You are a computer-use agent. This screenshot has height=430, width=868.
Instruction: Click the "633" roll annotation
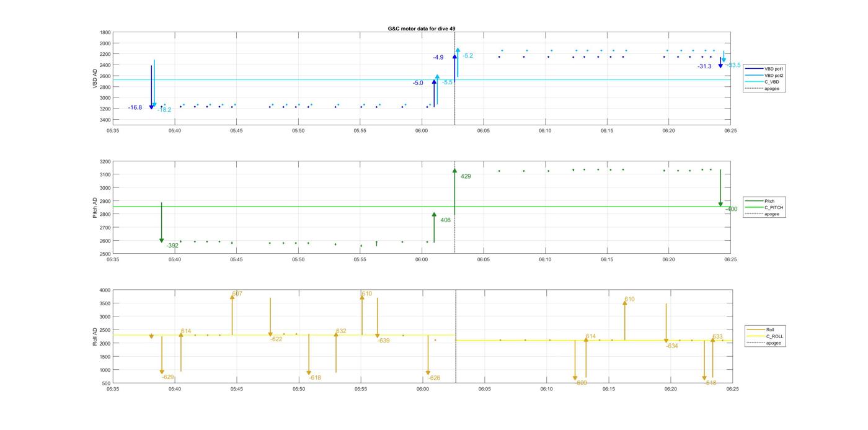(x=717, y=336)
